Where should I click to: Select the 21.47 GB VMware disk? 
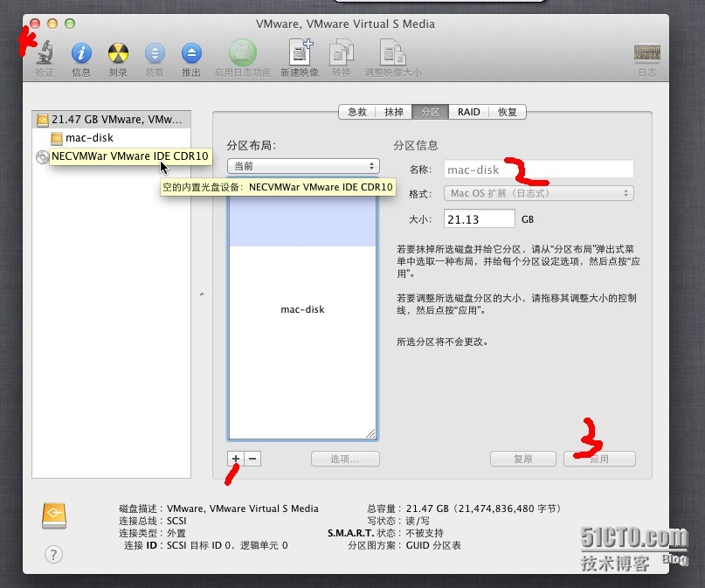pos(112,120)
